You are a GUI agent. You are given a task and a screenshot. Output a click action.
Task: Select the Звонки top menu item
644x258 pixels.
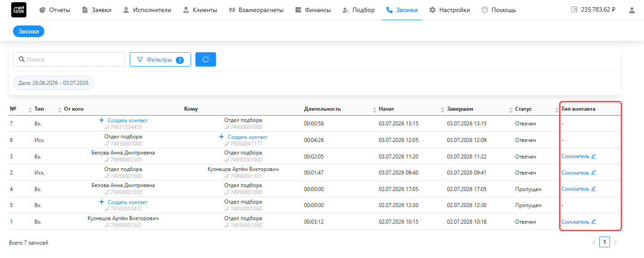(x=402, y=10)
